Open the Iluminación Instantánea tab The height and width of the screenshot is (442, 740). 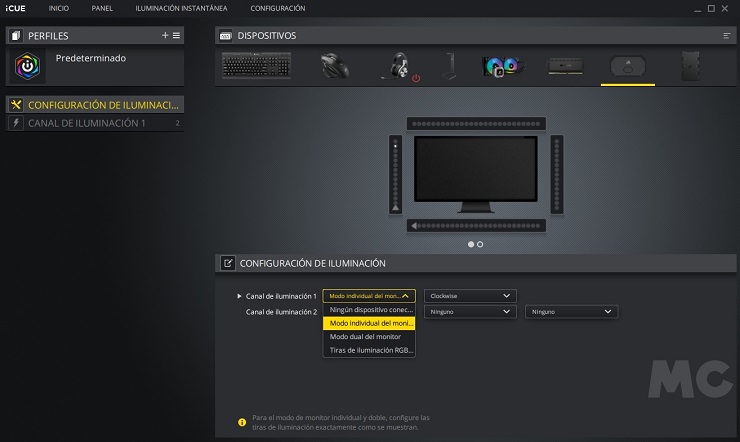[188, 9]
